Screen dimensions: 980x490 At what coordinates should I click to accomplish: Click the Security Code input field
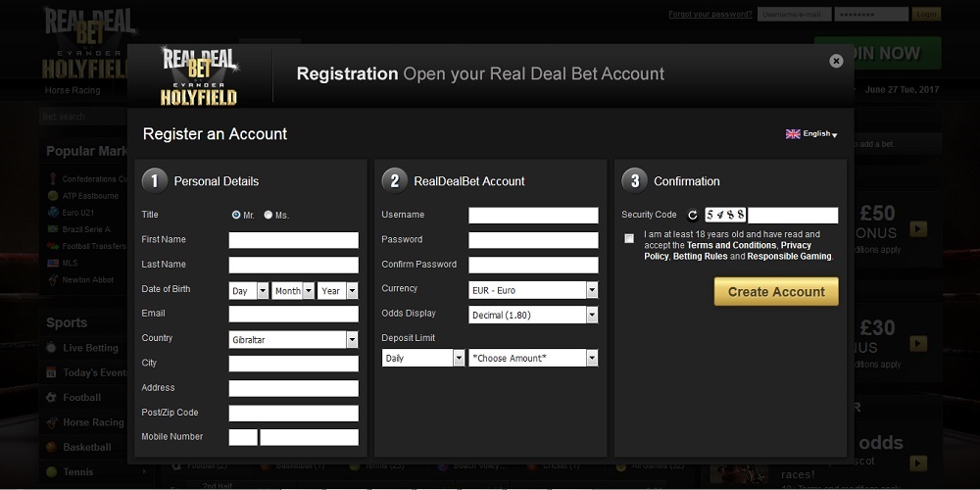[x=793, y=216]
